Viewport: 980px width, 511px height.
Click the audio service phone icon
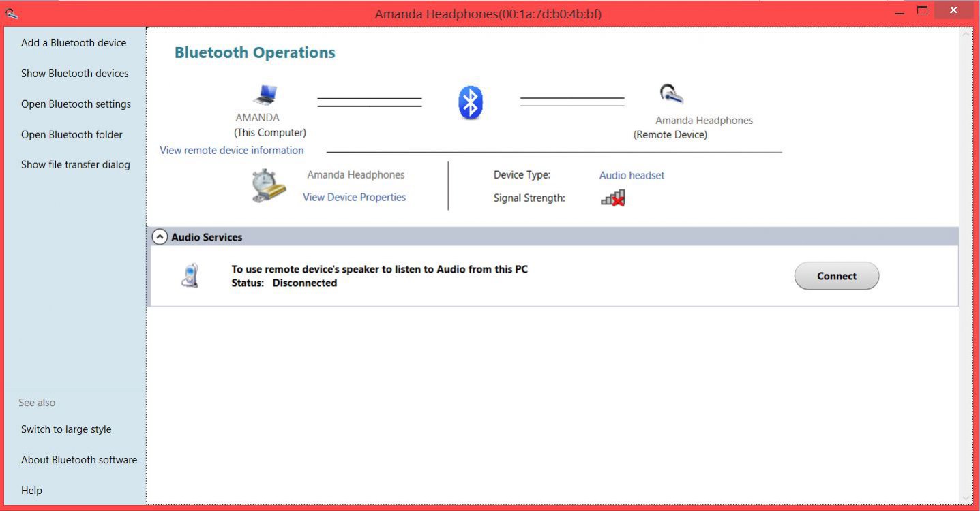pos(190,275)
